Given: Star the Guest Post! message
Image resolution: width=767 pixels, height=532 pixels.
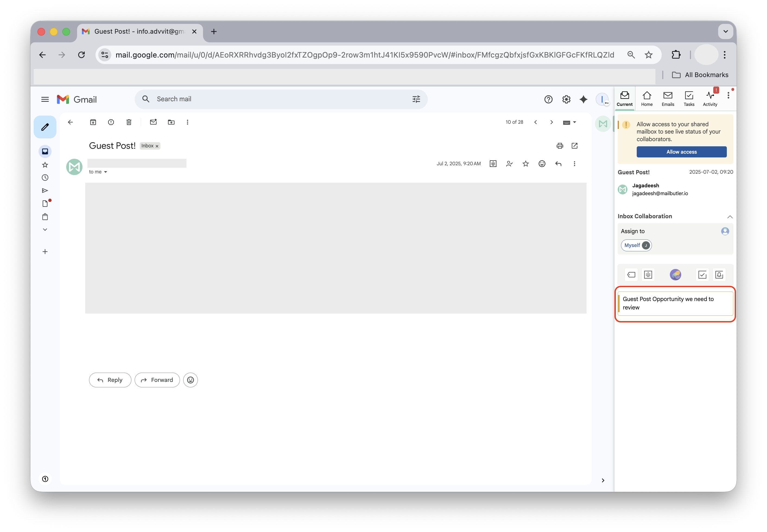Looking at the screenshot, I should 526,164.
